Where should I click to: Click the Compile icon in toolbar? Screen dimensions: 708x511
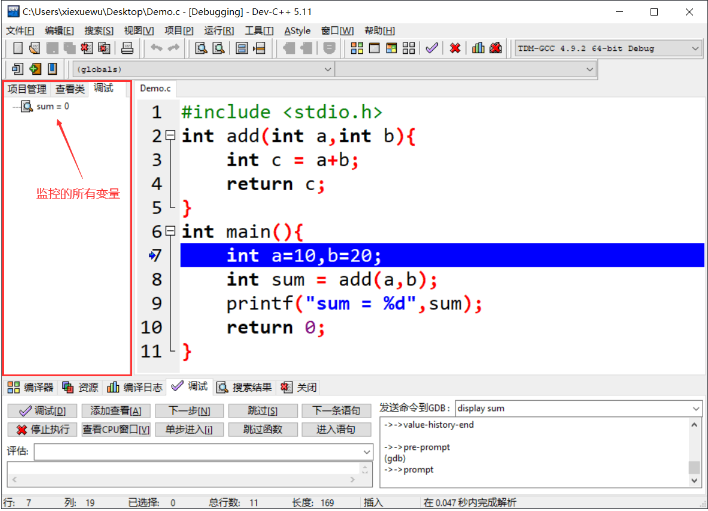354,48
